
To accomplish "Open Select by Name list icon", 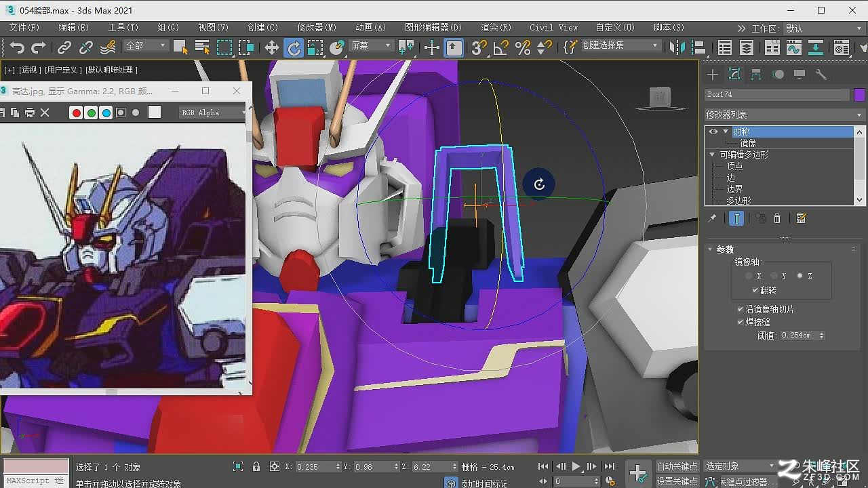I will [x=202, y=47].
